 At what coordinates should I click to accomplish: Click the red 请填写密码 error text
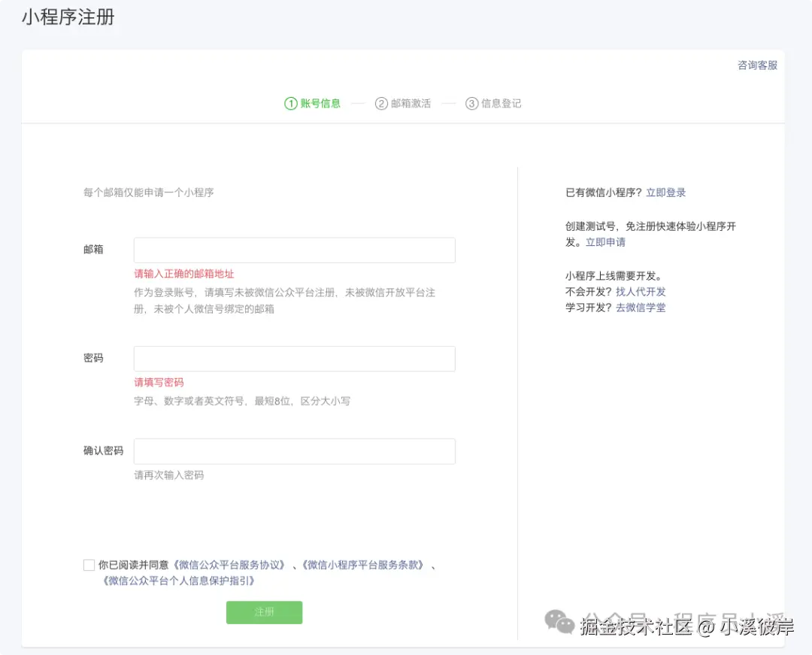tap(159, 382)
